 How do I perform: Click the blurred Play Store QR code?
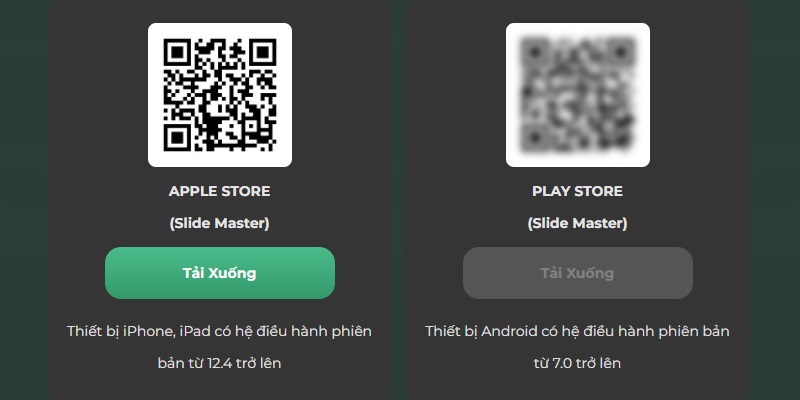(578, 95)
